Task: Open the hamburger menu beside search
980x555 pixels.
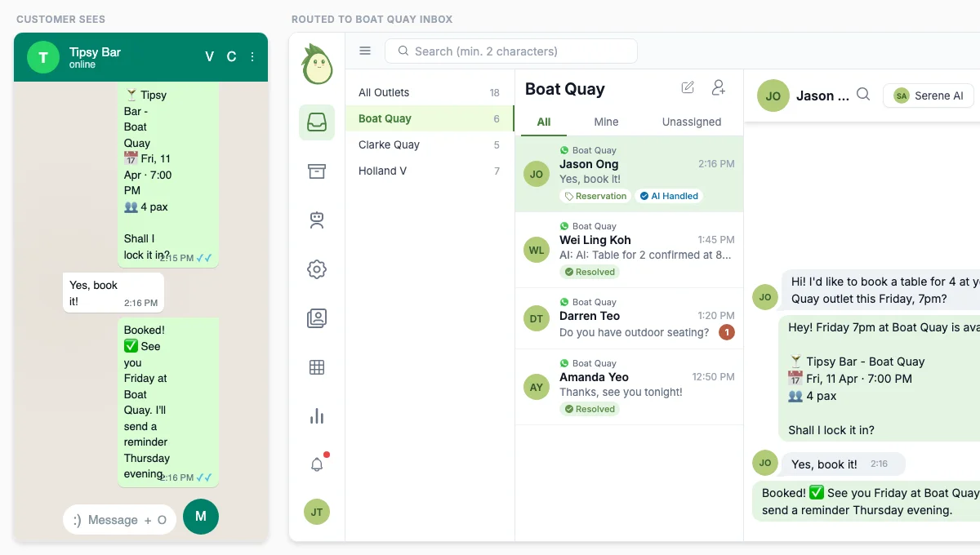Action: click(x=365, y=51)
